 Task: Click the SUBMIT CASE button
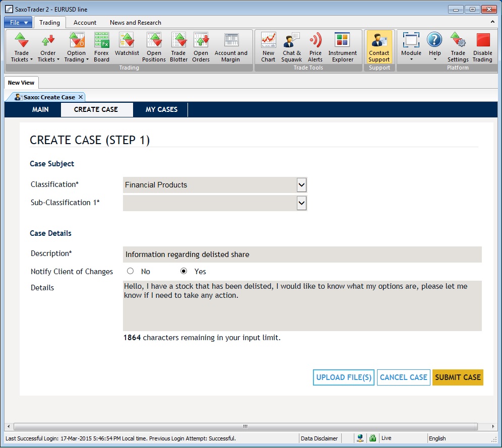coord(458,377)
